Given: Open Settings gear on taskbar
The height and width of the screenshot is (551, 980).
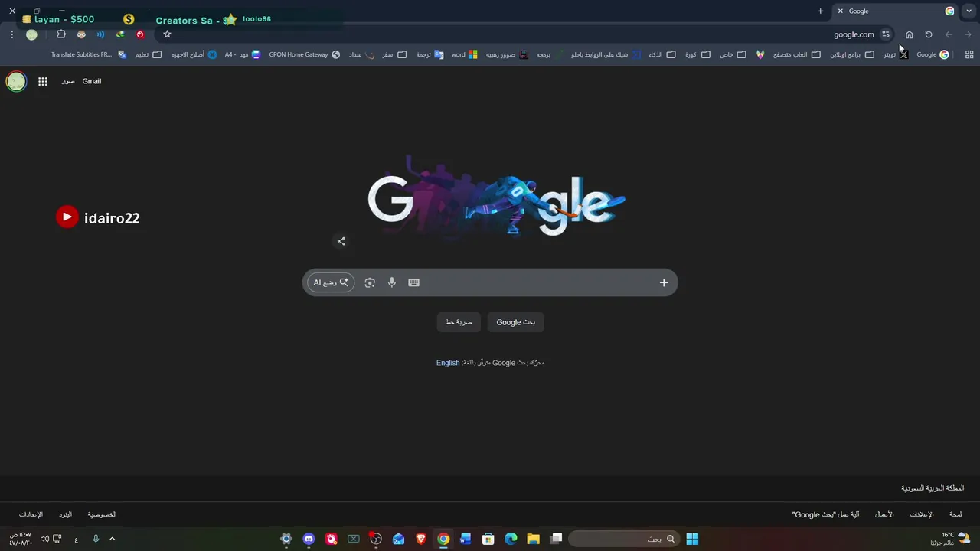Looking at the screenshot, I should click(x=286, y=539).
